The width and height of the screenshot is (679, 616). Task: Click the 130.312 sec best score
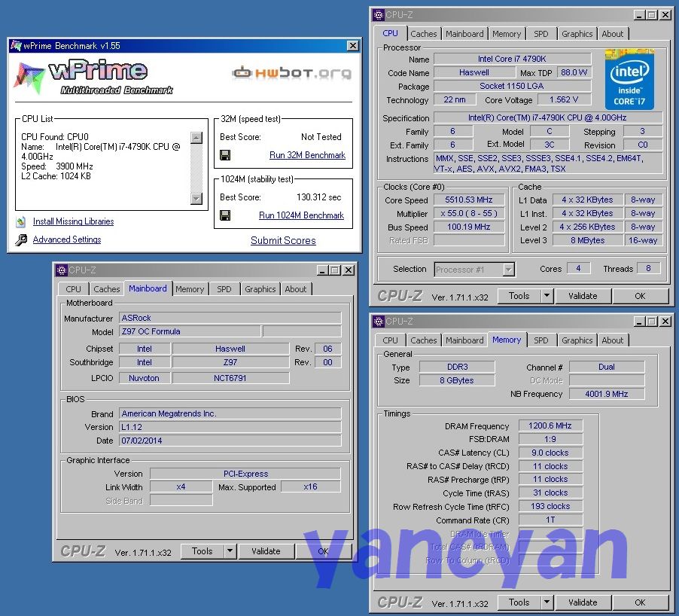click(318, 197)
